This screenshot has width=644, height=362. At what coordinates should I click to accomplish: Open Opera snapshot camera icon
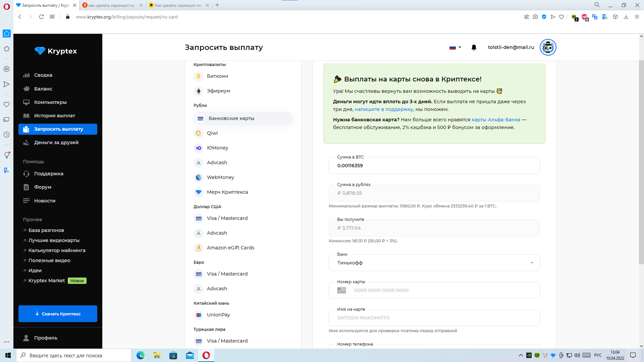(x=535, y=17)
